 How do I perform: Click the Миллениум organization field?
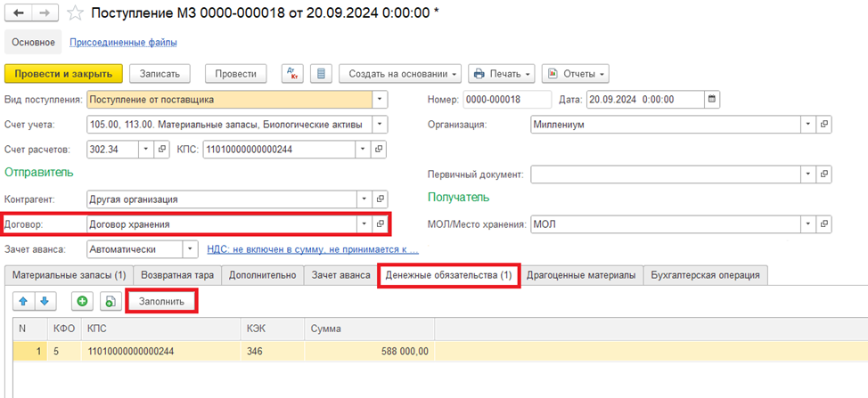coord(666,125)
